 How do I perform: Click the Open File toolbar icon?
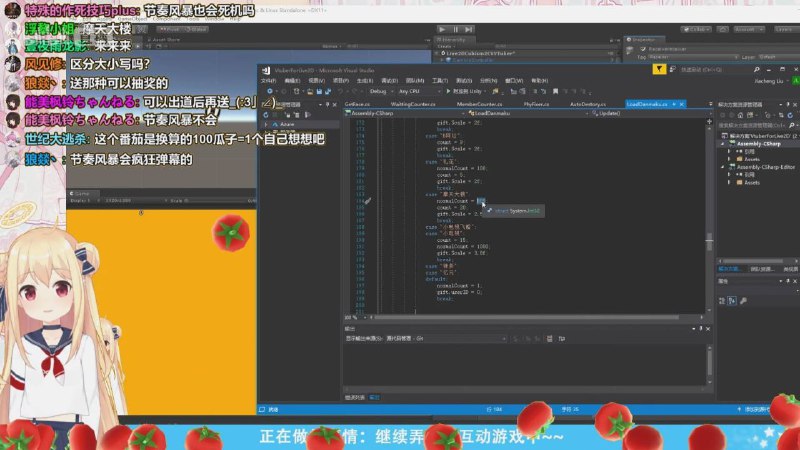310,91
